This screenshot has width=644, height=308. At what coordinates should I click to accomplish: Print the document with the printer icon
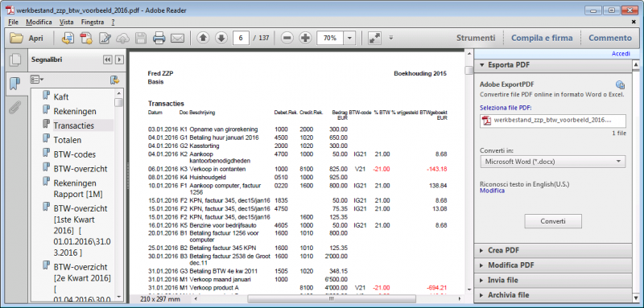[x=159, y=38]
